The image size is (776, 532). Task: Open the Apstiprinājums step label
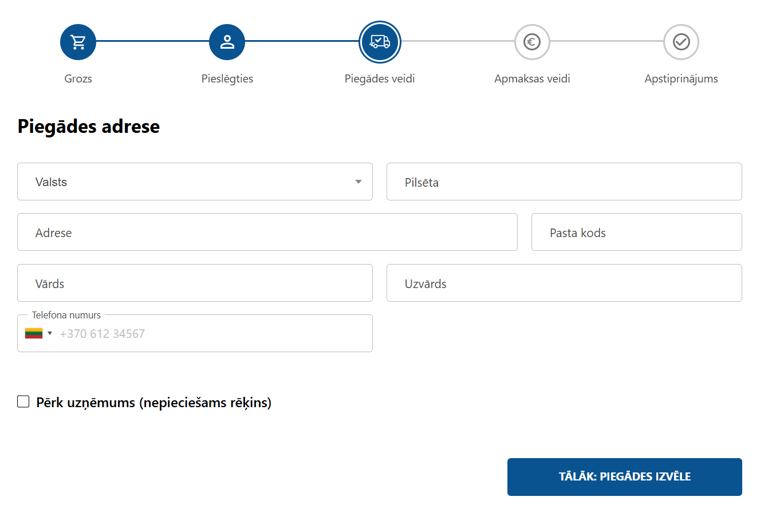(x=681, y=78)
